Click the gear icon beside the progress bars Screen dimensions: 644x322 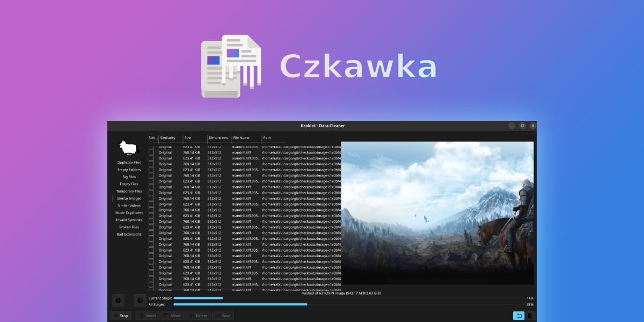(118, 301)
